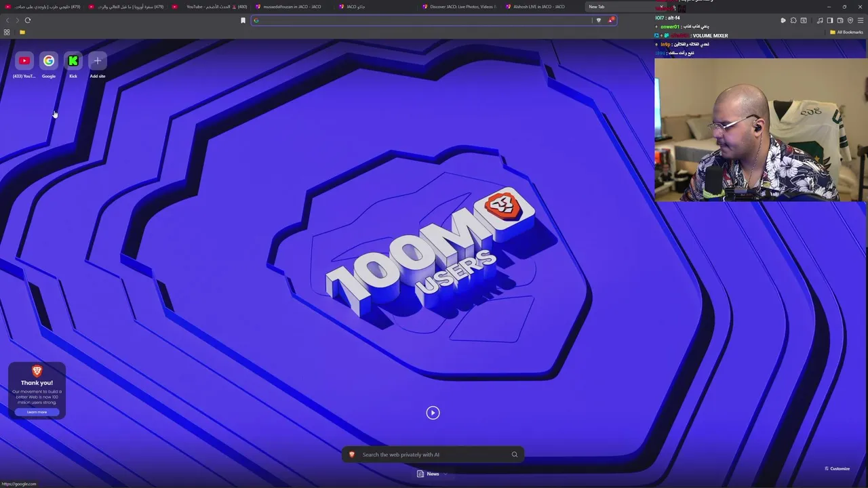
Task: Open the Kick shortcut tile
Action: (x=73, y=62)
